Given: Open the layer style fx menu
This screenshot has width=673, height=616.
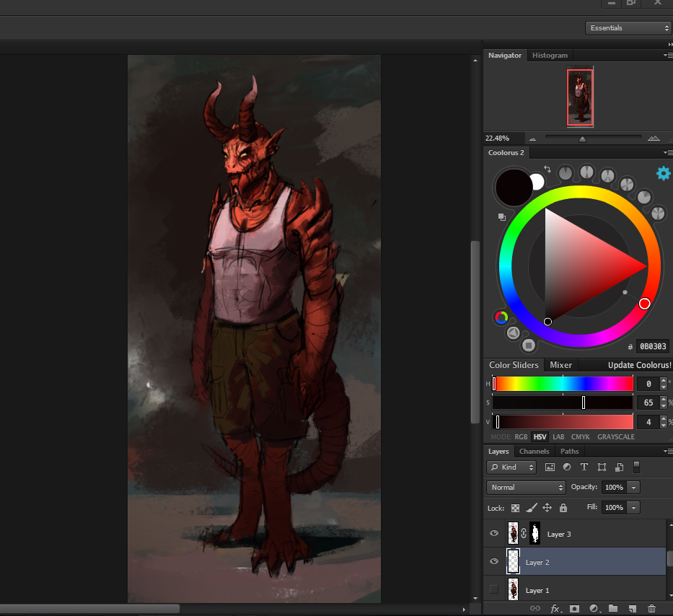Looking at the screenshot, I should tap(555, 609).
